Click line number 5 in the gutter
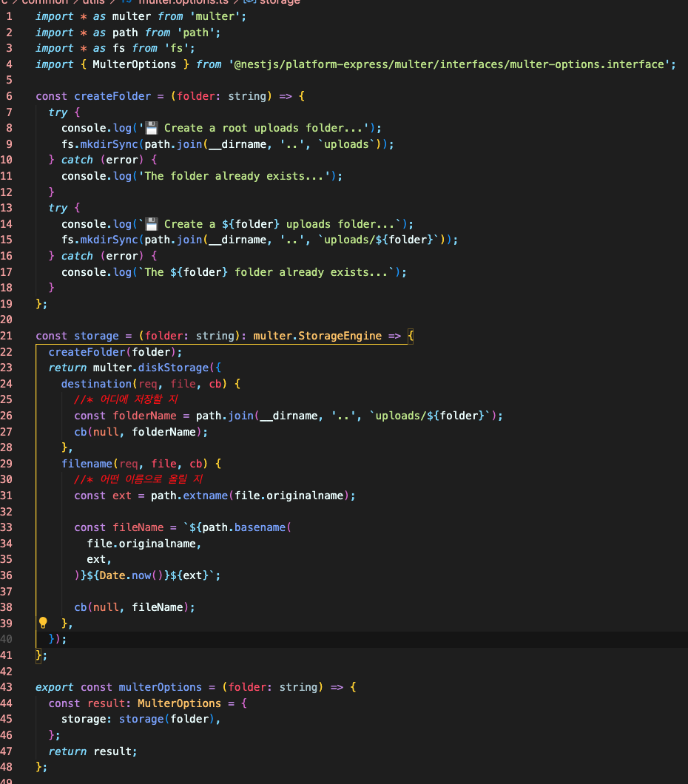688x784 pixels. [9, 81]
